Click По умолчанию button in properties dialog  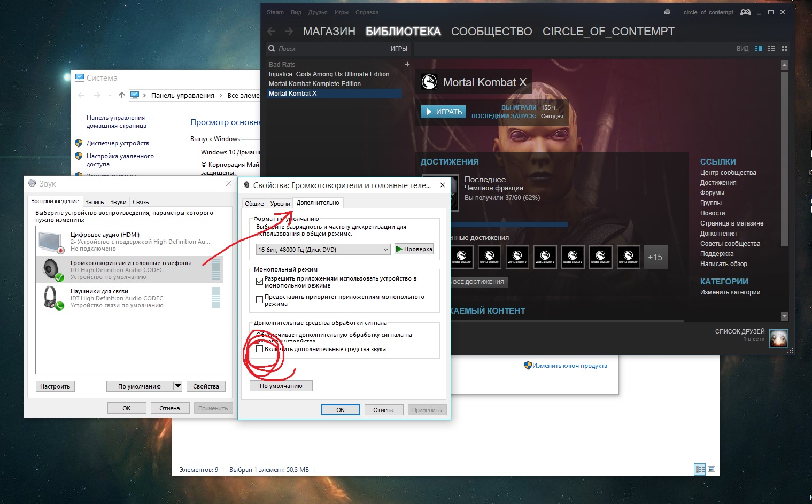(x=281, y=386)
